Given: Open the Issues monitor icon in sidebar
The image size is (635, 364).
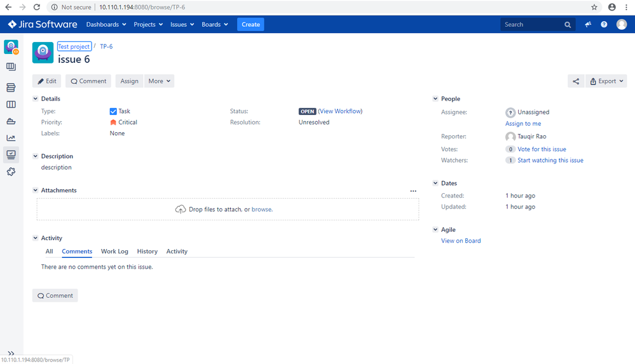Looking at the screenshot, I should point(11,154).
